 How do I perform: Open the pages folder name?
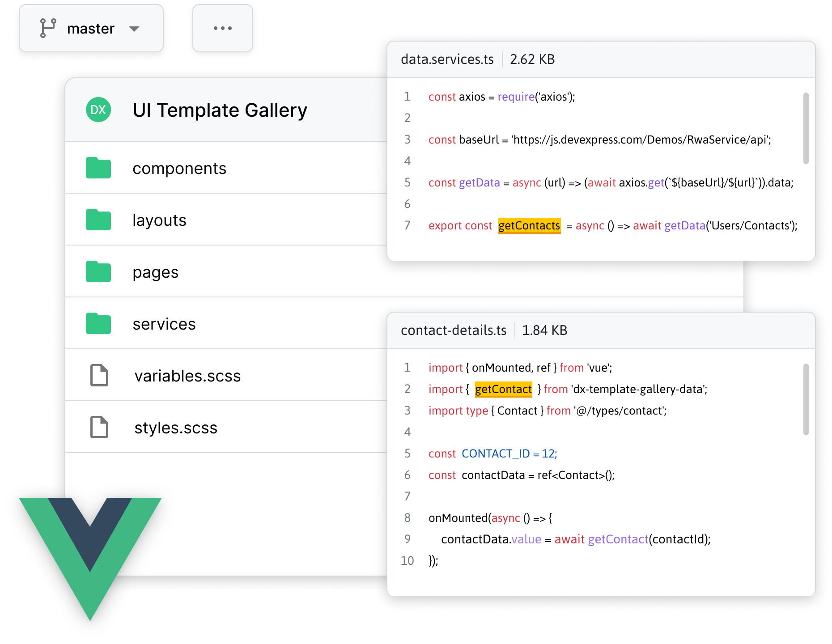coord(155,273)
